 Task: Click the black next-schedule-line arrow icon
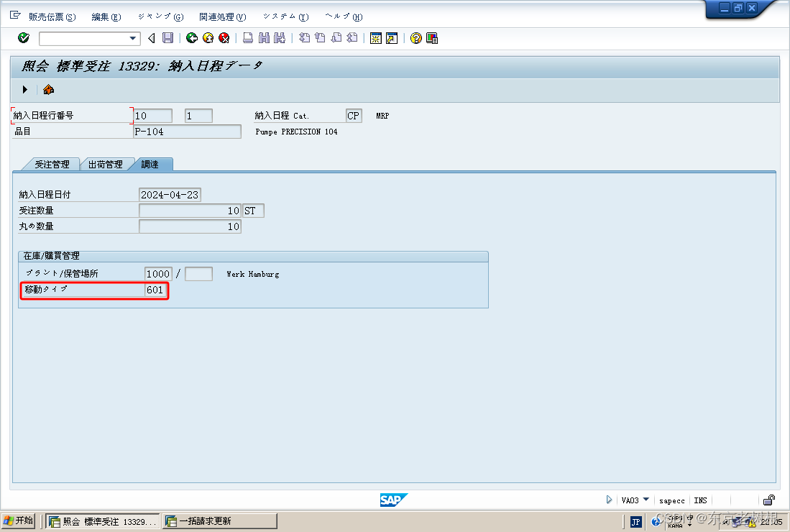(24, 90)
